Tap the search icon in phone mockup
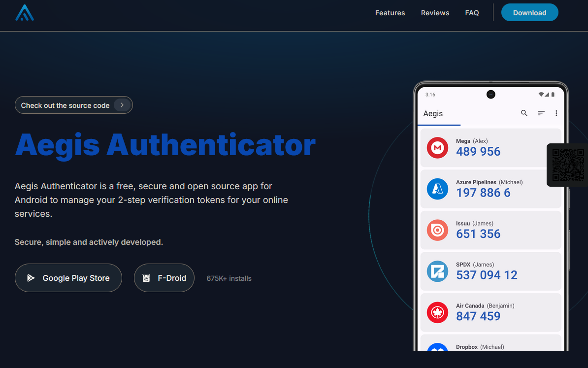The image size is (588, 368). [x=524, y=113]
